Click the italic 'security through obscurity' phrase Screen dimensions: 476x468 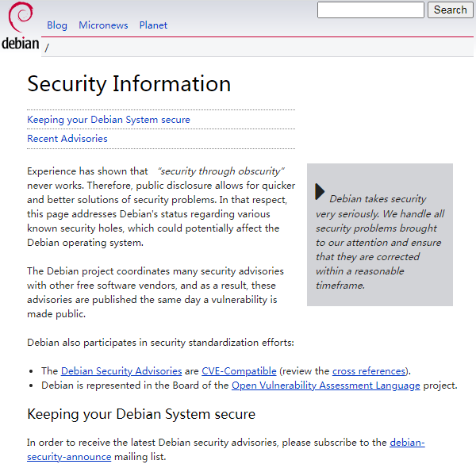221,171
